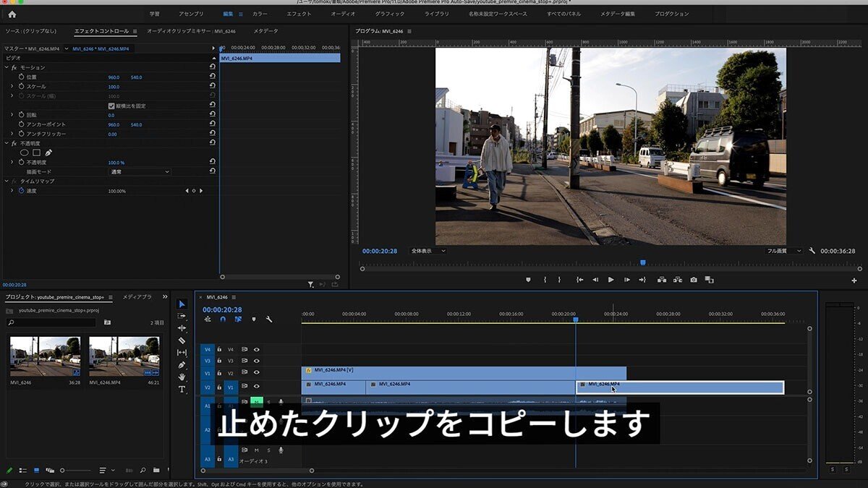Viewport: 868px width, 488px height.
Task: Add a marker in the timeline panel
Action: (x=253, y=319)
